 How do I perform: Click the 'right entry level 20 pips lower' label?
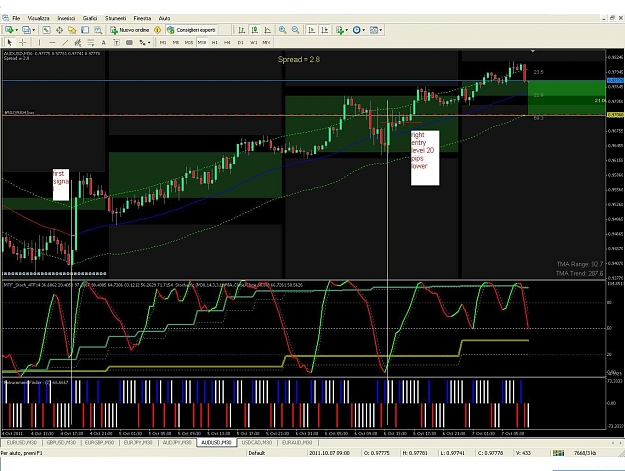[425, 158]
